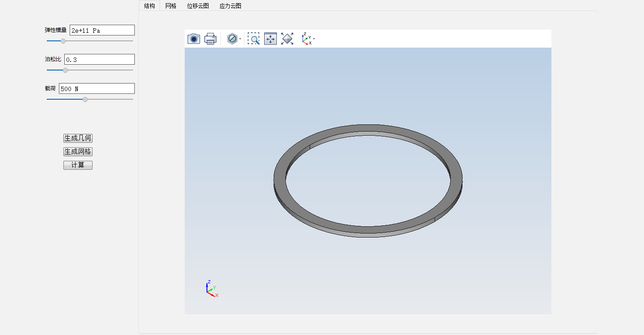Open the 应力云图 tab
Viewport: 644px width, 335px height.
231,6
